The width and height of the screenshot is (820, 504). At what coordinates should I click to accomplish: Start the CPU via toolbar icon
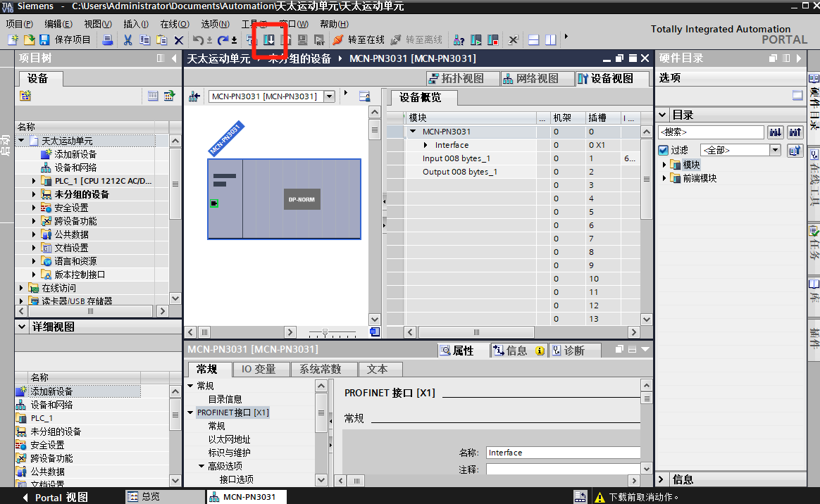coord(476,39)
